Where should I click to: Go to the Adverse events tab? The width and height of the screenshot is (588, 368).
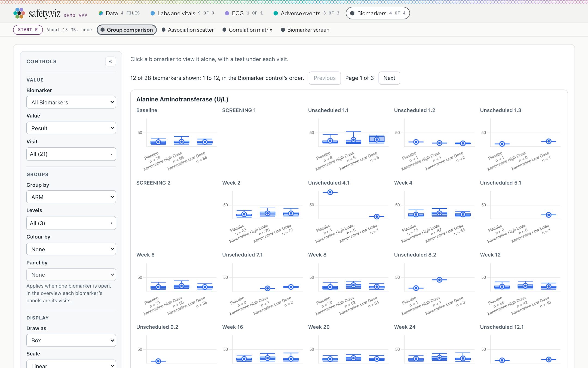307,13
